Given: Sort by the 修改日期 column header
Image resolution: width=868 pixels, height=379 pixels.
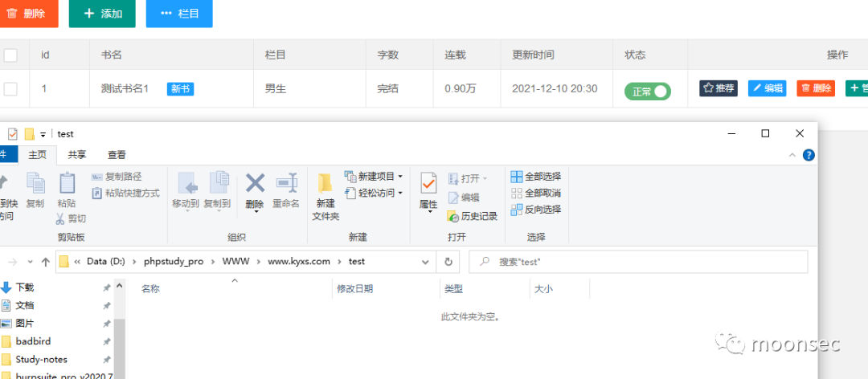Looking at the screenshot, I should pos(386,289).
